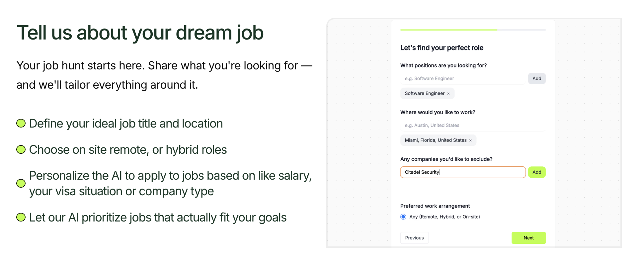Image resolution: width=644 pixels, height=267 pixels.
Task: Click the green bullet beside "Define your ideal job title"
Action: coord(21,123)
